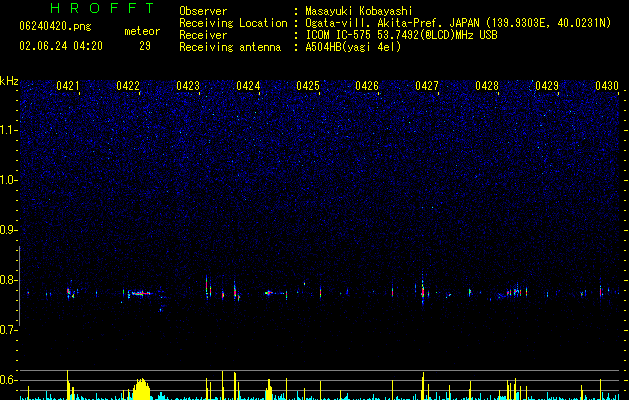Click the HROFFT title text
The width and height of the screenshot is (629, 400).
point(103,8)
